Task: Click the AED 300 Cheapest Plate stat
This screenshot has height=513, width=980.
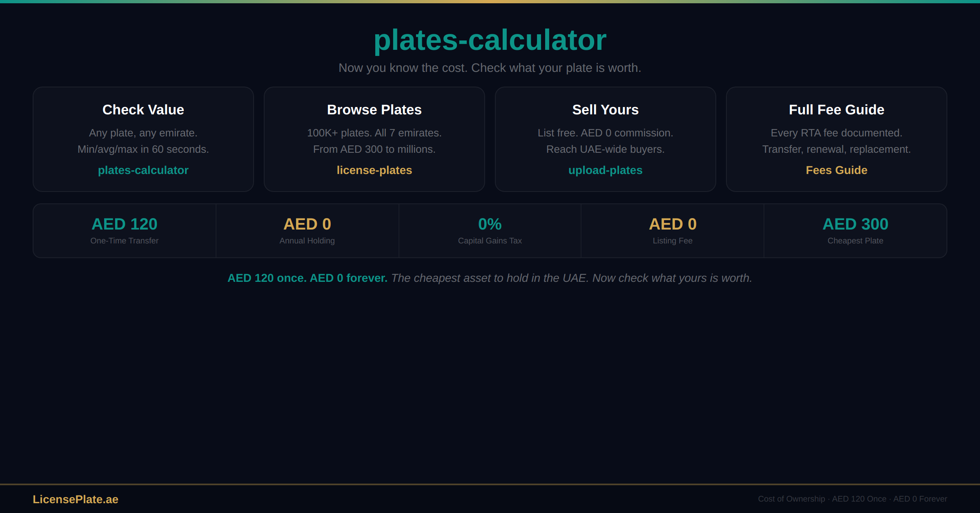Action: (855, 230)
